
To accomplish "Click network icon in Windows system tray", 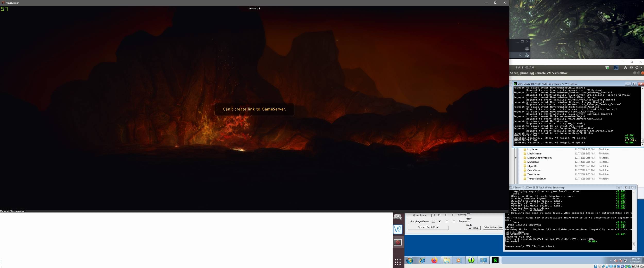I will point(625,261).
